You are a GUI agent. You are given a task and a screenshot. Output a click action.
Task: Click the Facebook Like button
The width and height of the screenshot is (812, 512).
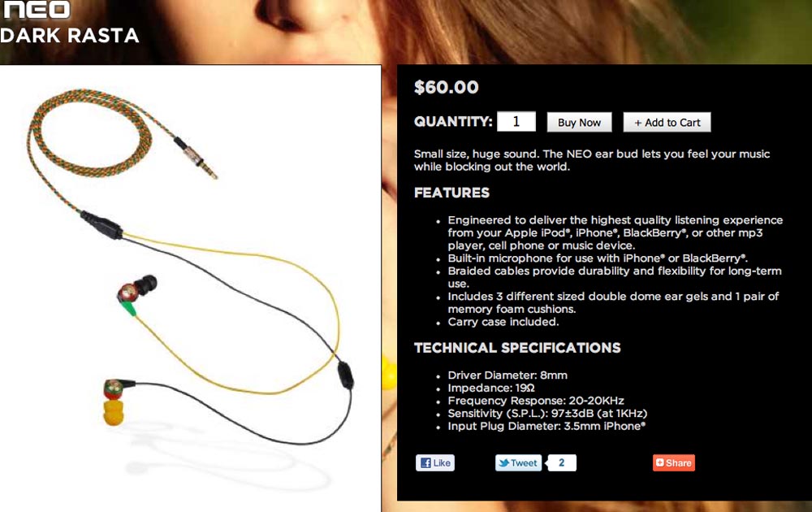click(x=435, y=462)
